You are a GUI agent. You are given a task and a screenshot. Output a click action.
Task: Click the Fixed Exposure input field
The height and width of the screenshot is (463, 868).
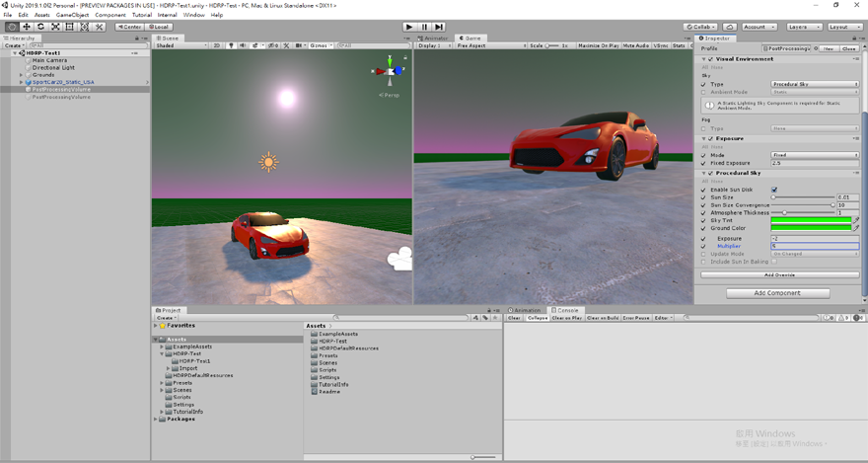(815, 163)
